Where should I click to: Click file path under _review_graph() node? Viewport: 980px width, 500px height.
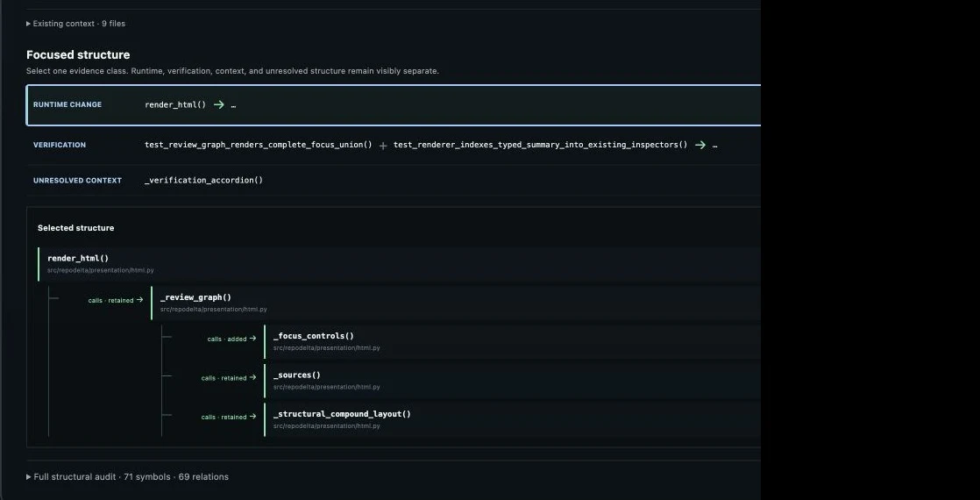(213, 309)
